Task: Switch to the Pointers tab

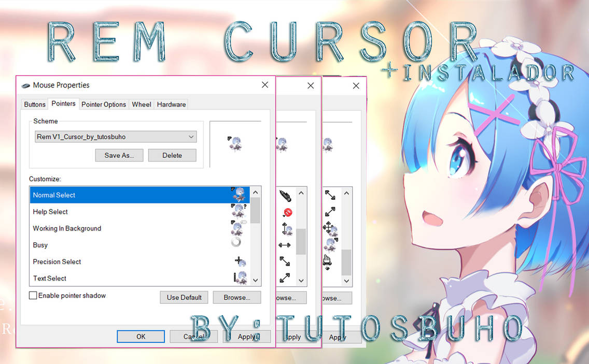Action: point(63,104)
